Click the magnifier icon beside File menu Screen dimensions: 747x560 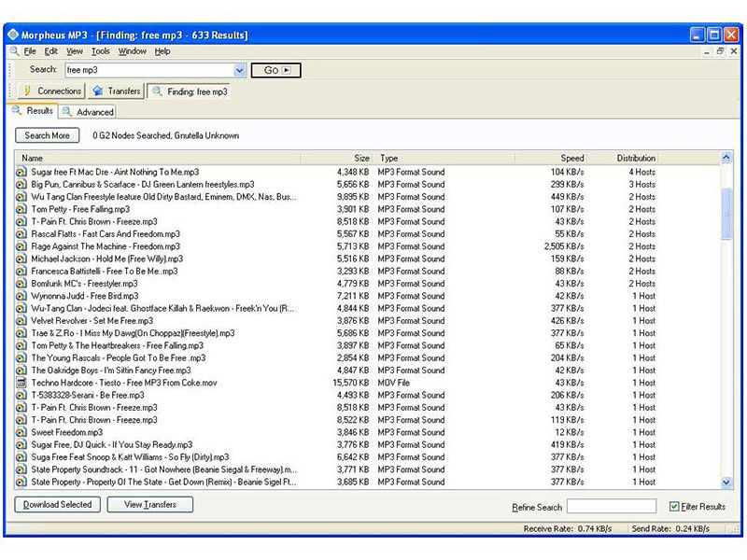pyautogui.click(x=15, y=51)
